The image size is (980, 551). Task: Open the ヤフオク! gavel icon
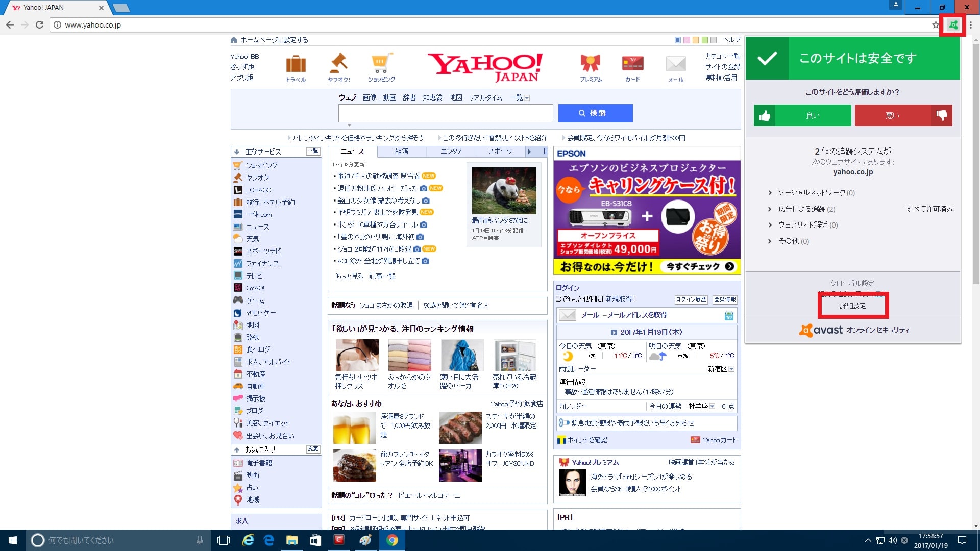coord(338,63)
